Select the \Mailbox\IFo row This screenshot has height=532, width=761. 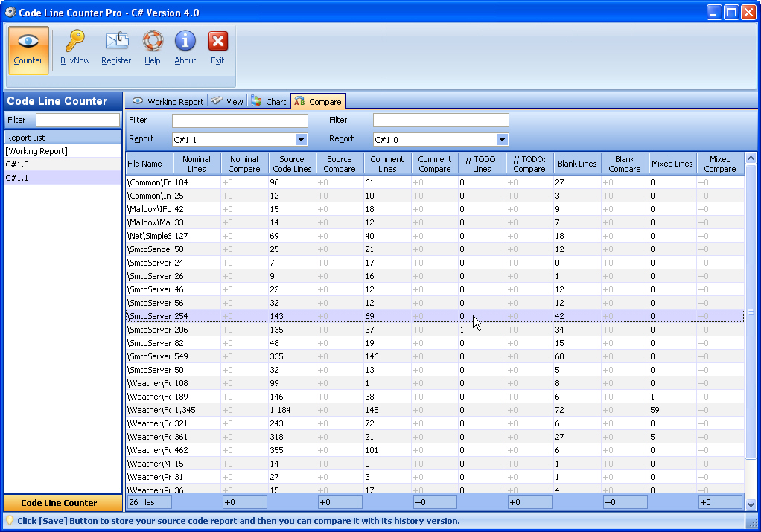435,209
